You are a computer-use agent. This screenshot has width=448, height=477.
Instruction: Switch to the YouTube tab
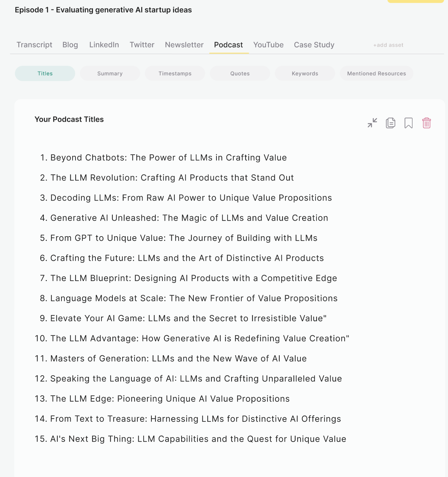click(268, 45)
